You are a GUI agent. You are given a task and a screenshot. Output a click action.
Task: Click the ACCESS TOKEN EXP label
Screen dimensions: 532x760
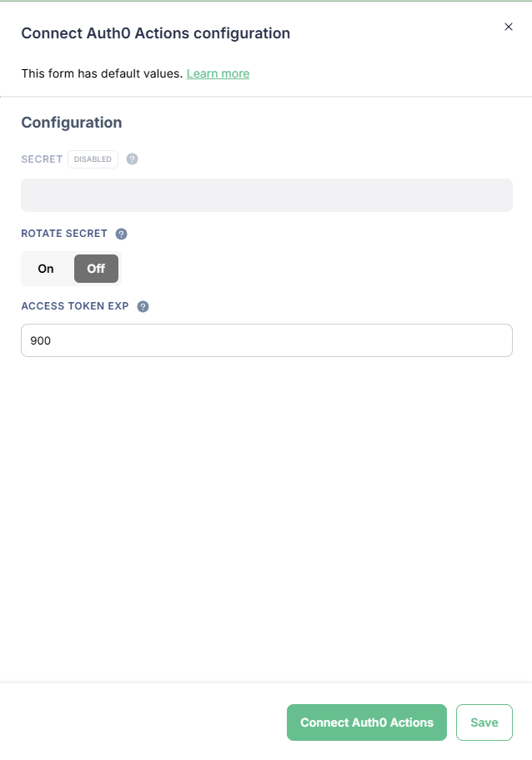point(75,306)
